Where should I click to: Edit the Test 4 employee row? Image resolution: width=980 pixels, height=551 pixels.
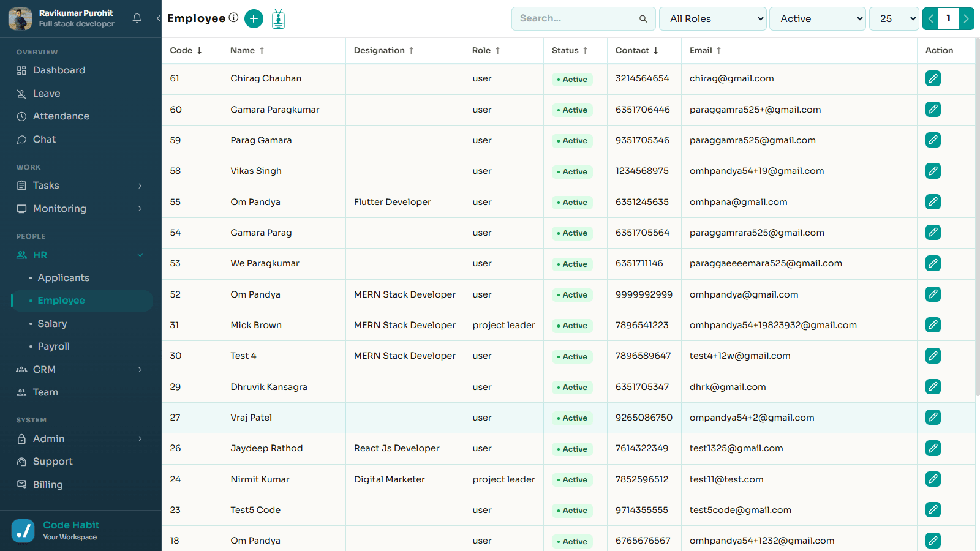pos(933,356)
